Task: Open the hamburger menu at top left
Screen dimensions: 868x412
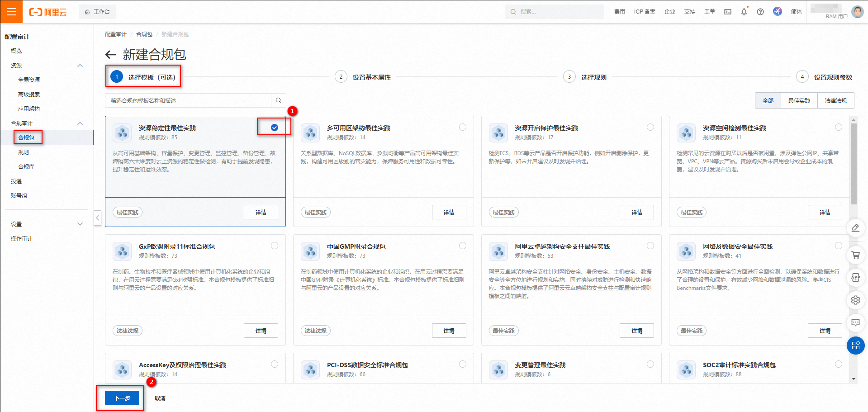Action: pos(11,12)
